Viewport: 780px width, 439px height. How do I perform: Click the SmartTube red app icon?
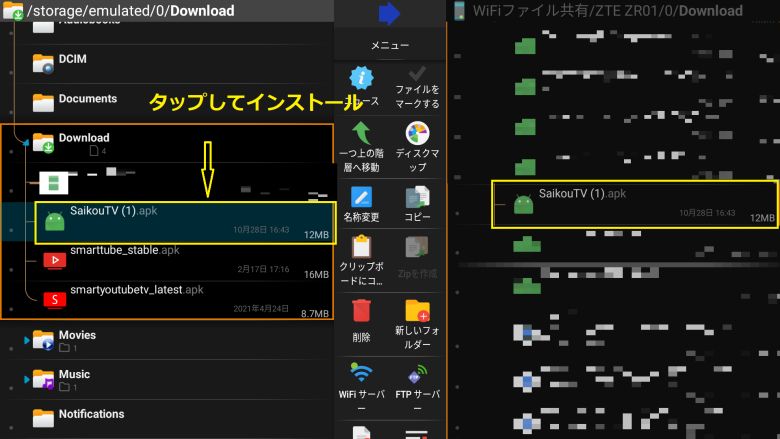click(x=55, y=261)
